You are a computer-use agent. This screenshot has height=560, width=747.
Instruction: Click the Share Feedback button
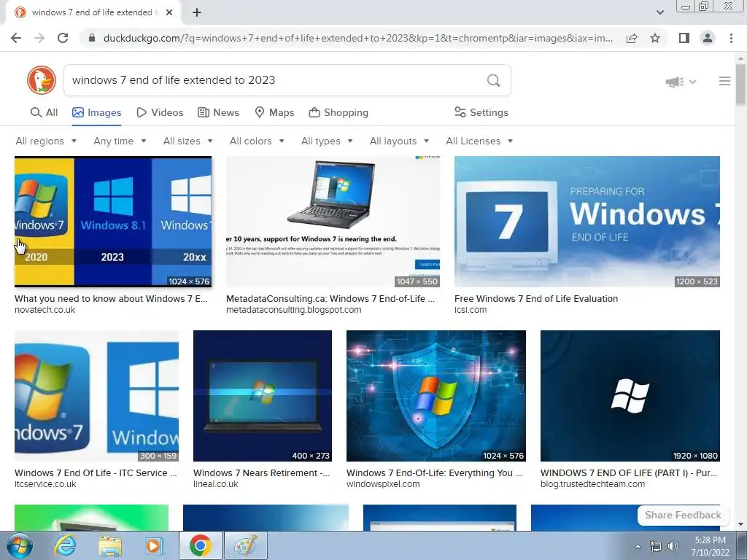point(683,516)
